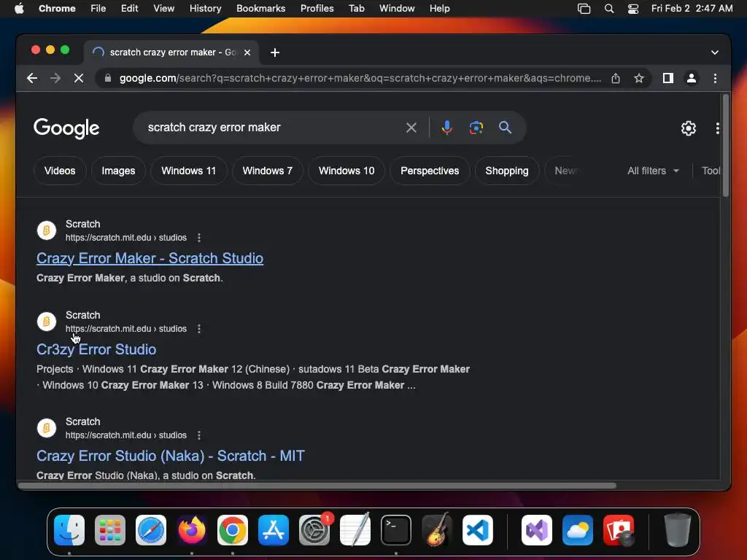This screenshot has width=747, height=560.
Task: Open the Cr3zy Error Studio link
Action: pos(96,349)
